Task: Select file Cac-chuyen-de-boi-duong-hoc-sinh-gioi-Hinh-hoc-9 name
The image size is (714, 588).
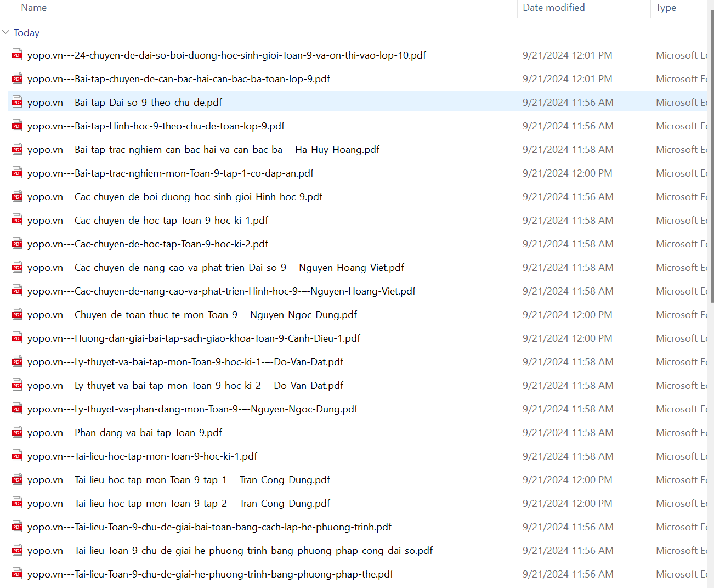Action: click(175, 197)
